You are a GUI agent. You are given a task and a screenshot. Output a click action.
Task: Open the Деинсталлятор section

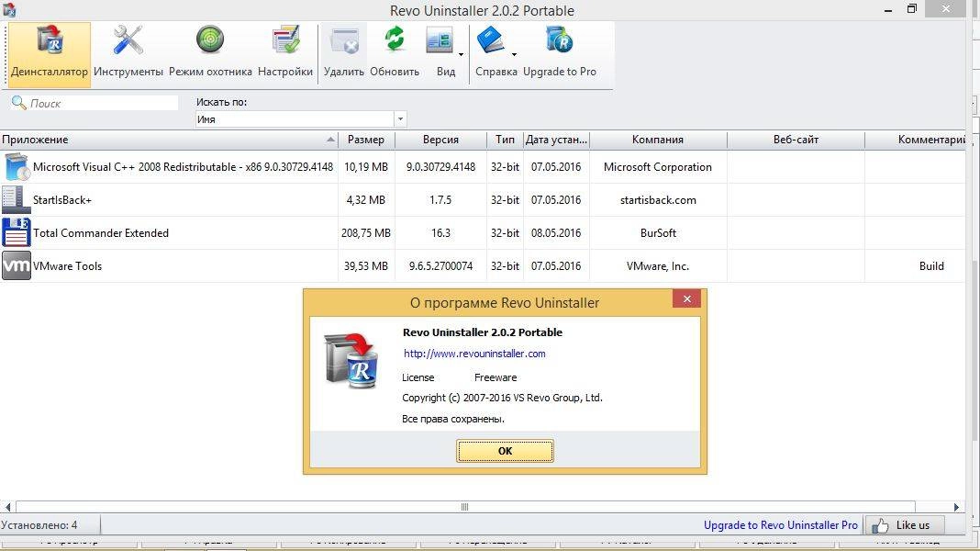[50, 54]
